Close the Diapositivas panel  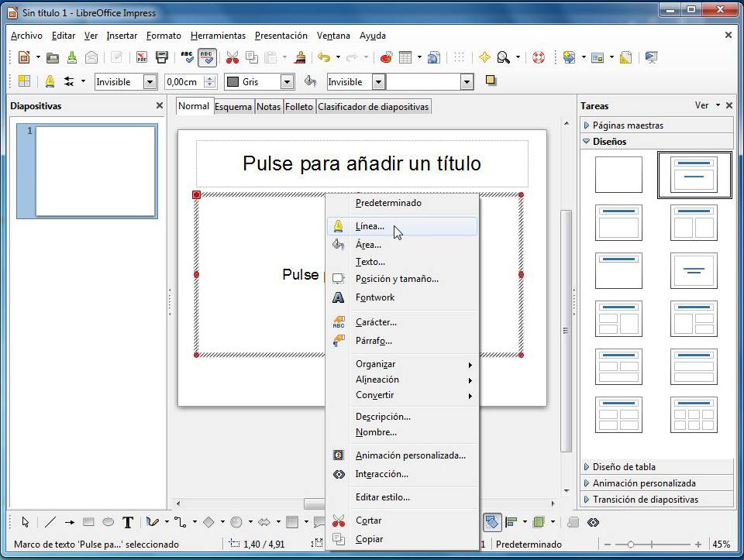160,106
